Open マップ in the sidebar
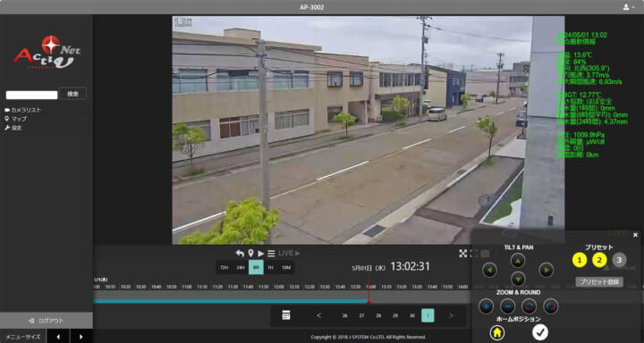Image resolution: width=644 pixels, height=343 pixels. (15, 119)
